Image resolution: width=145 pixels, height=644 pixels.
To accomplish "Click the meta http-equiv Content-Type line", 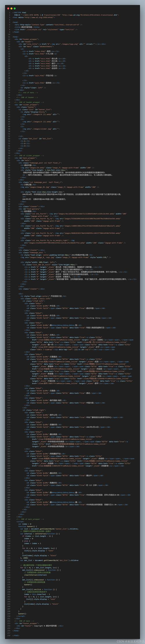I will coord(48,25).
